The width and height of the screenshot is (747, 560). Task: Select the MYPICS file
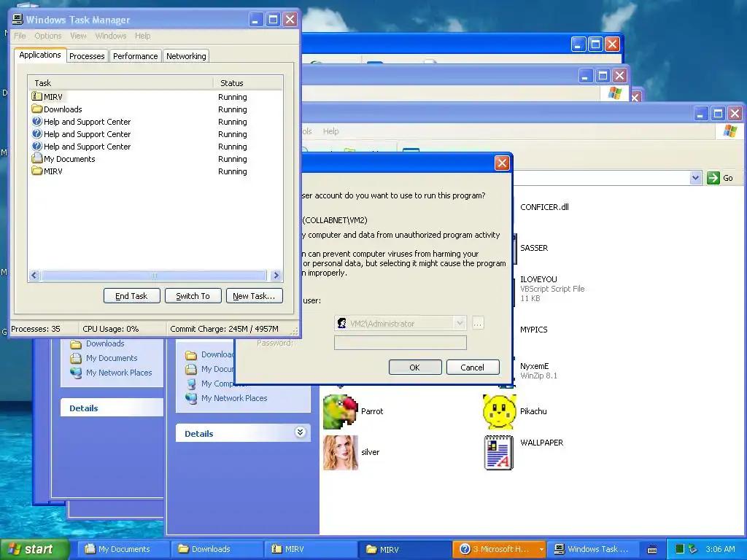pos(534,330)
